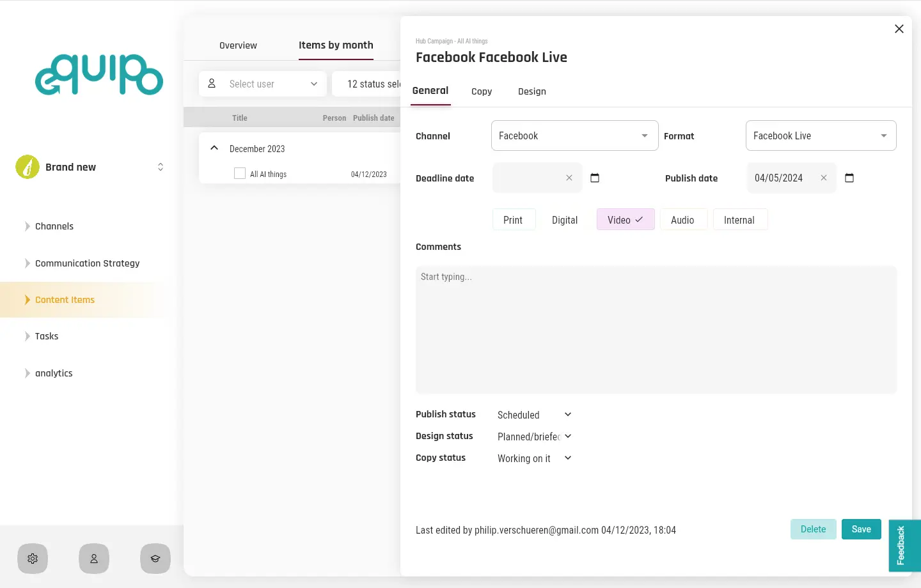921x588 pixels.
Task: Change Design status from Planned/briefed
Action: click(535, 437)
